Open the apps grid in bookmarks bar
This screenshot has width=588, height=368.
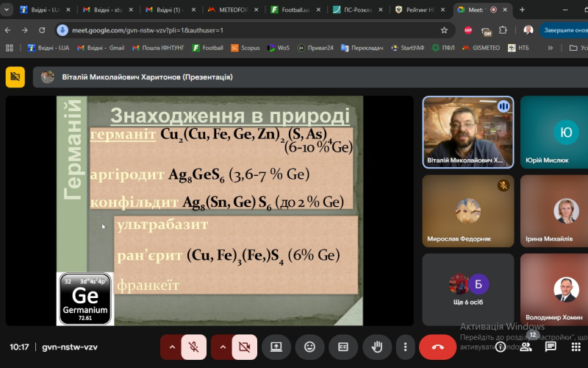(x=10, y=48)
